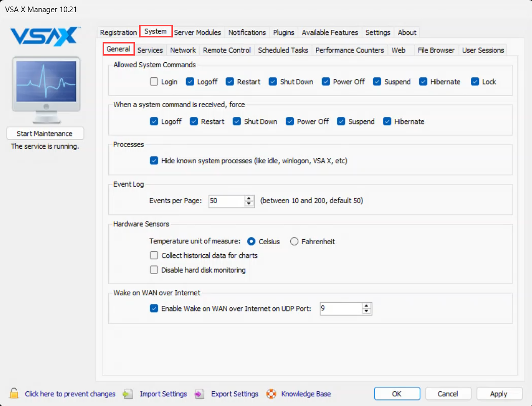The height and width of the screenshot is (406, 532).
Task: Click the Events per Page field
Action: (227, 201)
